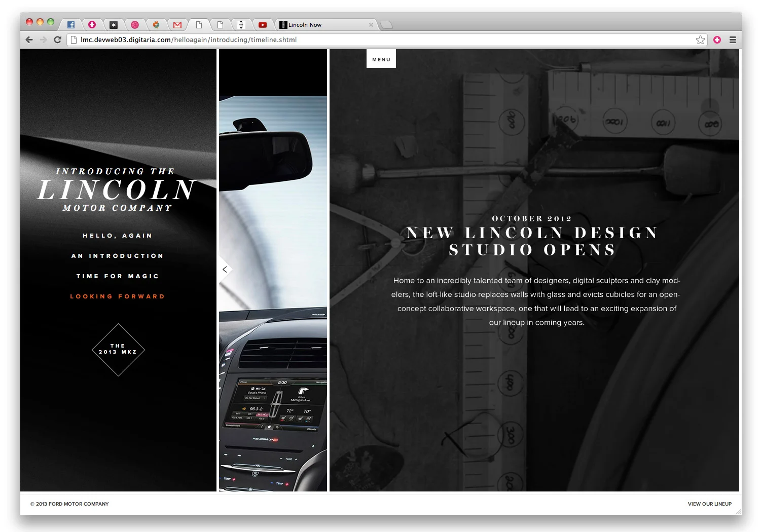Switch to the black asterisk pinned tab
This screenshot has height=532, width=762.
tap(114, 24)
